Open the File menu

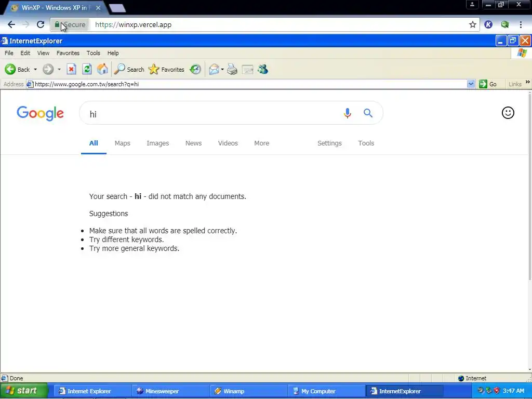(9, 53)
